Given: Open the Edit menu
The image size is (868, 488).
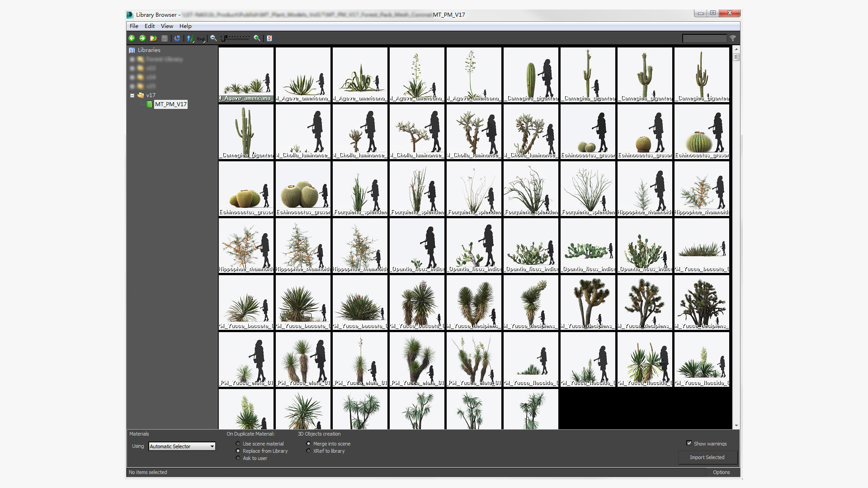Looking at the screenshot, I should 150,26.
